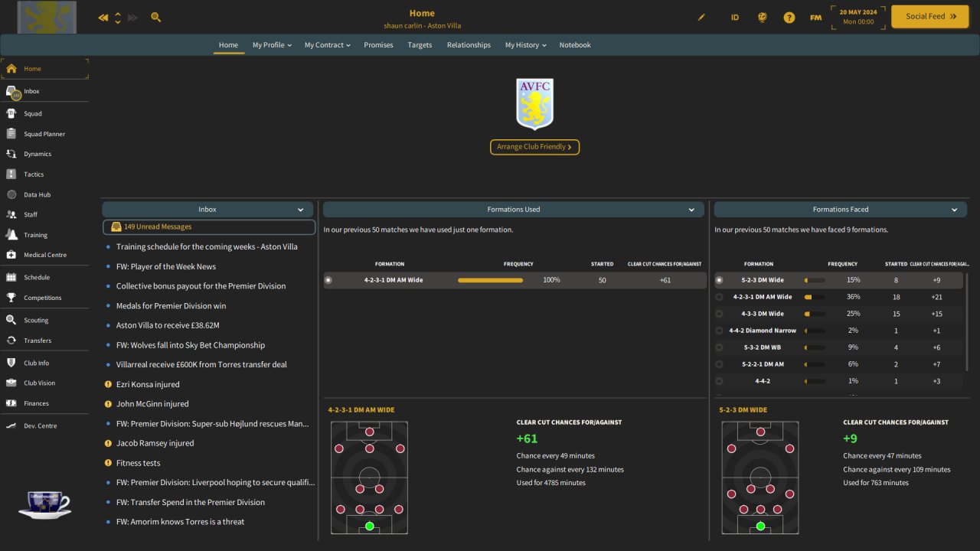Click the 36% frequency bar in Formations Faced
Screen dimensions: 980x551
[x=815, y=297]
